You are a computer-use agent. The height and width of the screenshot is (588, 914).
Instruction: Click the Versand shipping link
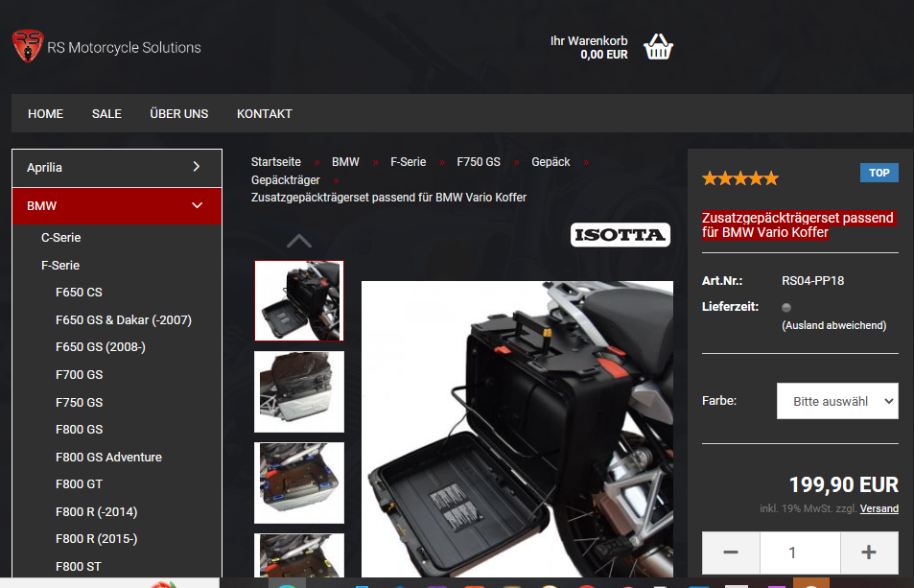[879, 508]
